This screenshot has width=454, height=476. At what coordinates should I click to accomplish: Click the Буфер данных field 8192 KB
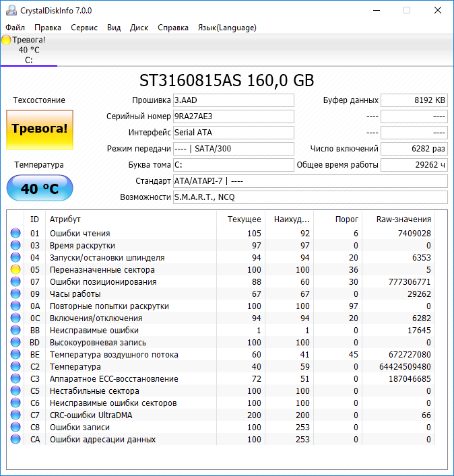pos(414,100)
